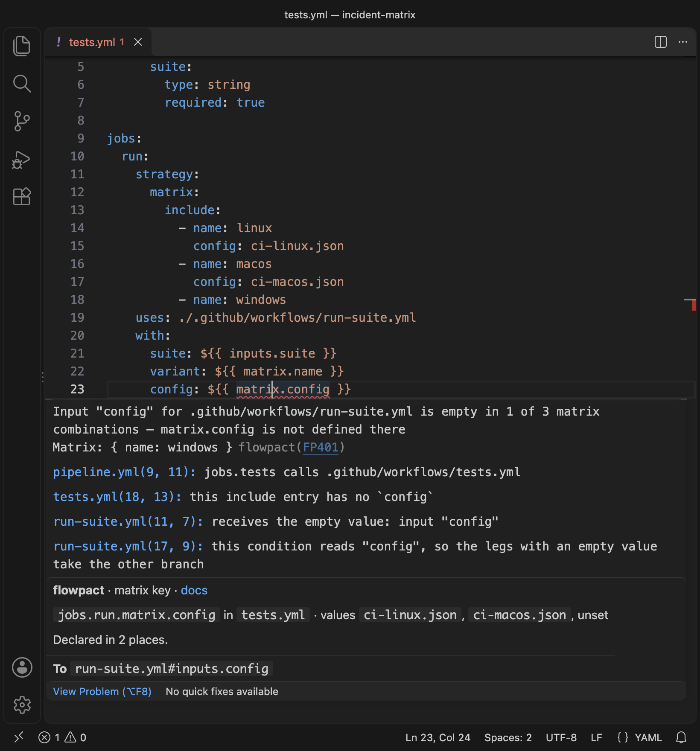Screen dimensions: 700x751
Task: Click the 'strategy' key on line 11
Action: [x=164, y=174]
